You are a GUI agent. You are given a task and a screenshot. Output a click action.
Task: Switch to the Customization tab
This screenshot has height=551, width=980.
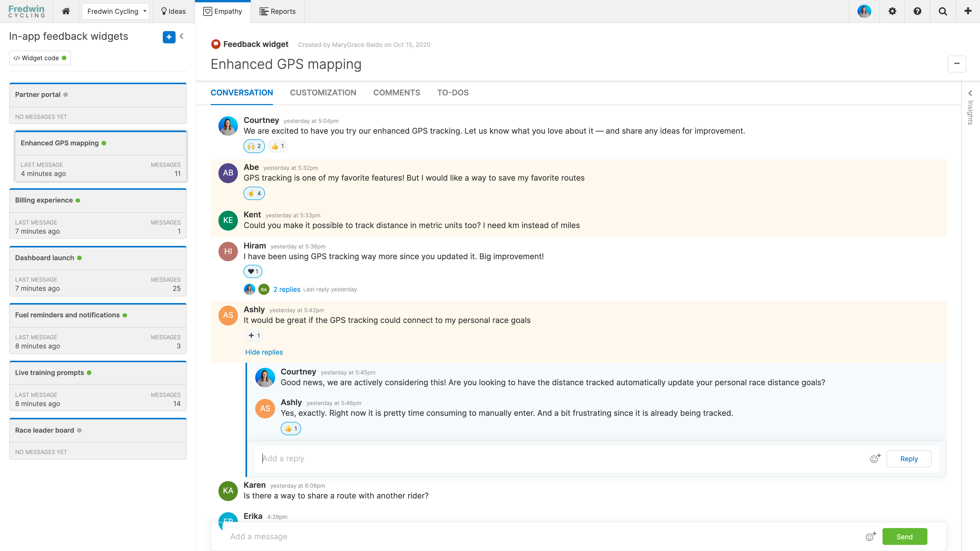[323, 92]
